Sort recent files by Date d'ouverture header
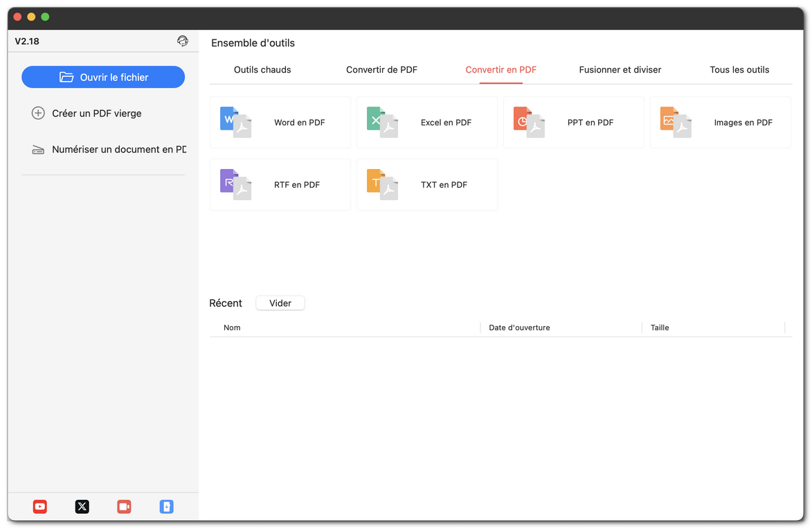 coord(519,328)
